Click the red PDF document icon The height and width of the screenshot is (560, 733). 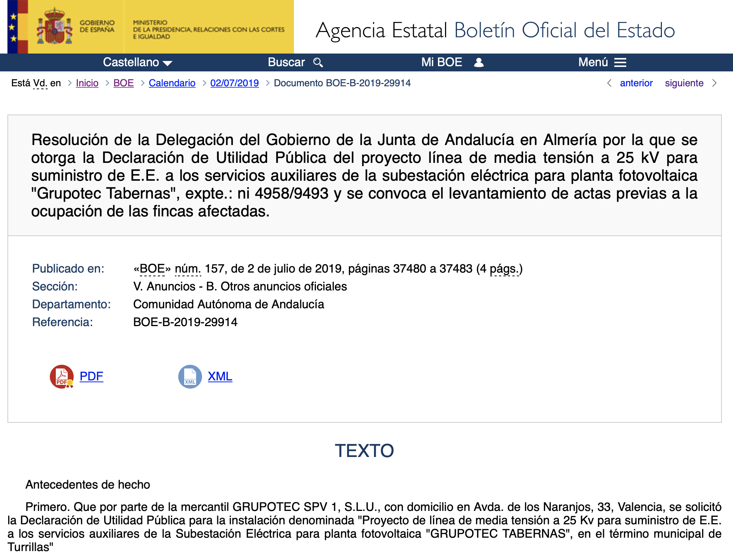point(62,377)
